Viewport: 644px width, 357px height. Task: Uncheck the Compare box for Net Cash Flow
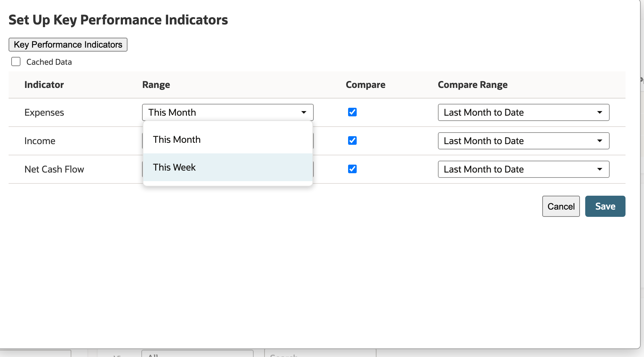click(352, 169)
